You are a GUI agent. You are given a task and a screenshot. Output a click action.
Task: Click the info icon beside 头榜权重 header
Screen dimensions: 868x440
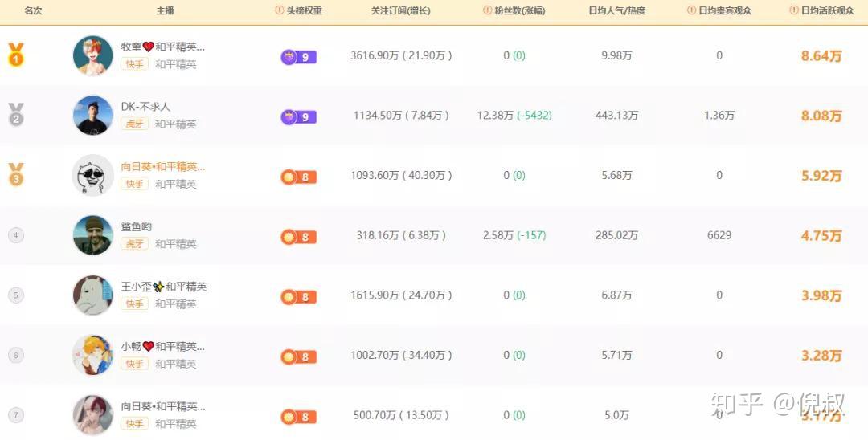point(280,11)
